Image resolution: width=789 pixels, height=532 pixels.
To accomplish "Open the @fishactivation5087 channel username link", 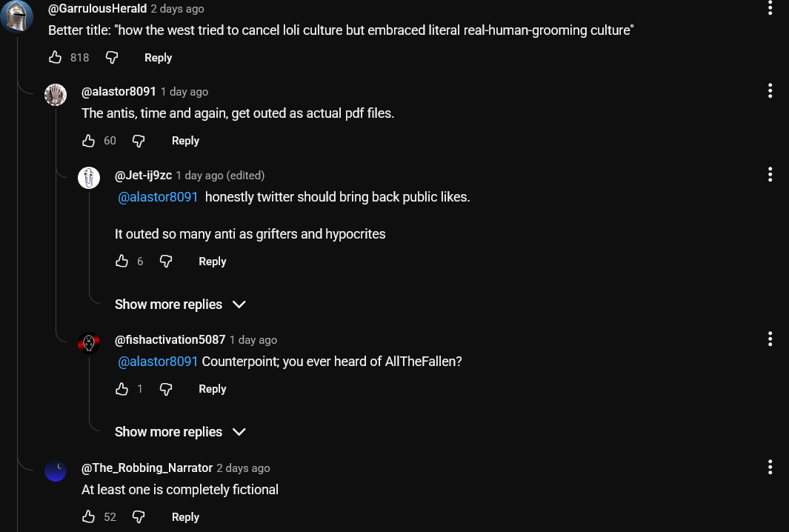I will [x=170, y=340].
